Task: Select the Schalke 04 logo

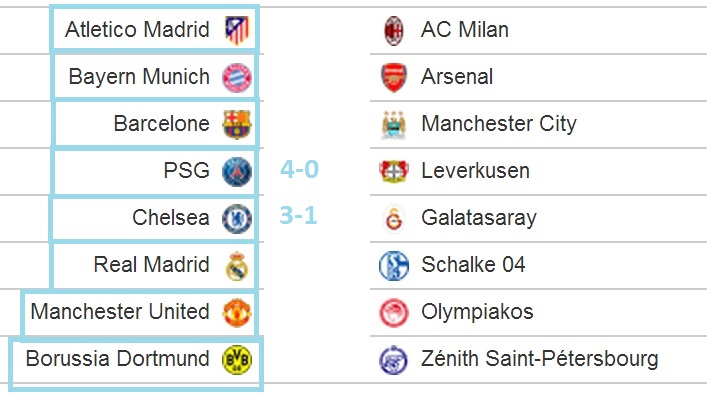Action: point(394,266)
